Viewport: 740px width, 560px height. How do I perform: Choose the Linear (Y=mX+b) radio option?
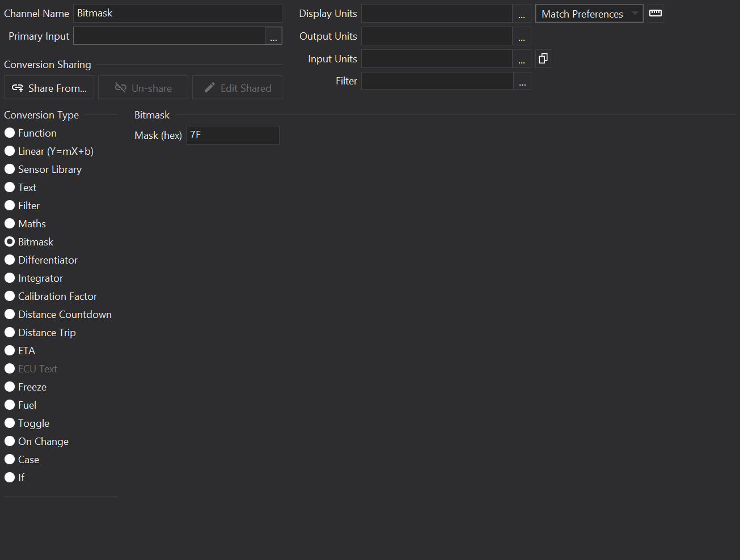[10, 151]
